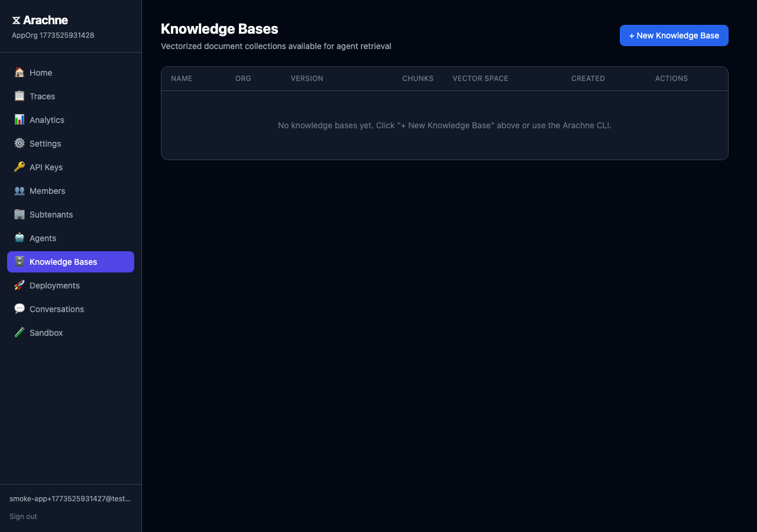Select the Sandbox test tube icon
Image resolution: width=757 pixels, height=532 pixels.
pyautogui.click(x=18, y=332)
